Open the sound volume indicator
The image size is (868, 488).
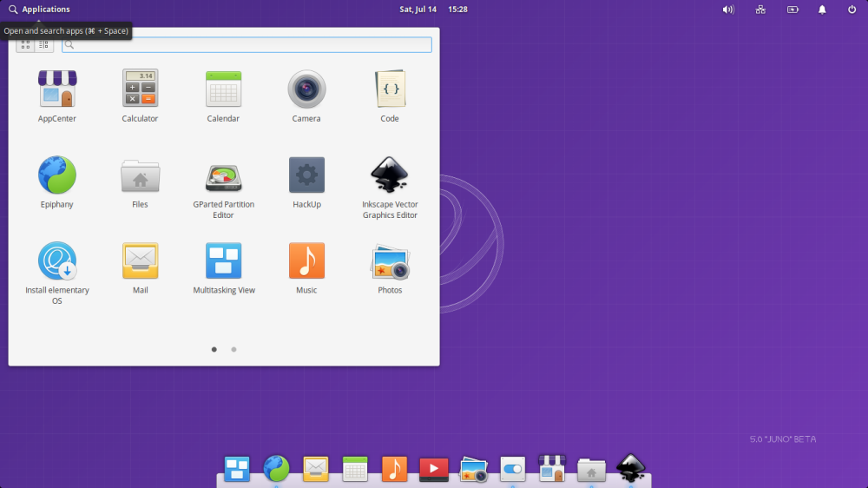coord(728,10)
